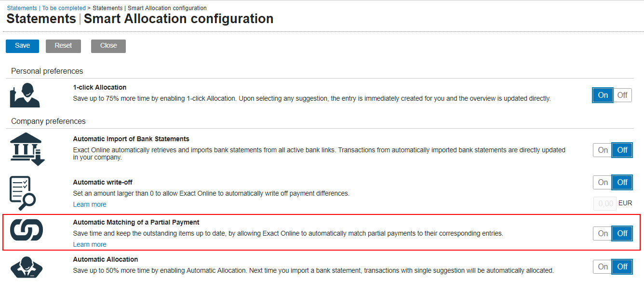Go to Statements | To be completed breadcrumb

(46, 8)
